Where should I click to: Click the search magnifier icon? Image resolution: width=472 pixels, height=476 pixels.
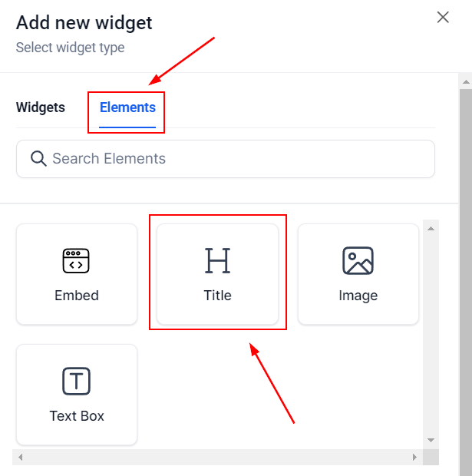tap(38, 159)
